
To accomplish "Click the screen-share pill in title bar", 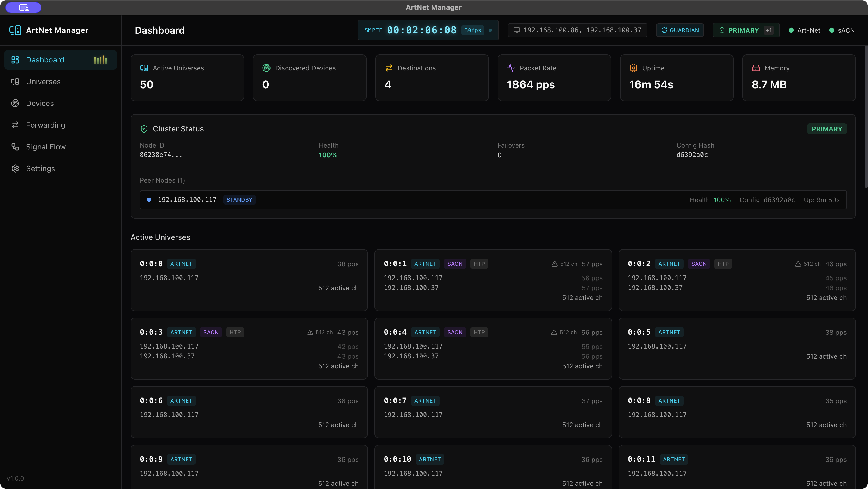I will [x=24, y=7].
